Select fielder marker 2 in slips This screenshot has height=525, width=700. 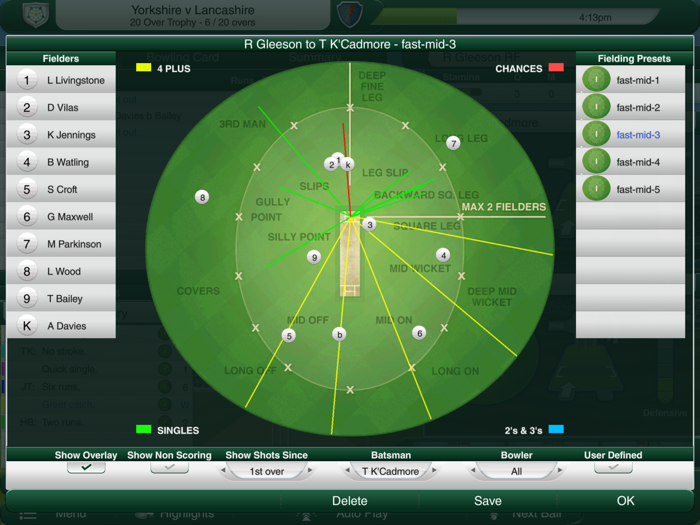click(x=331, y=165)
